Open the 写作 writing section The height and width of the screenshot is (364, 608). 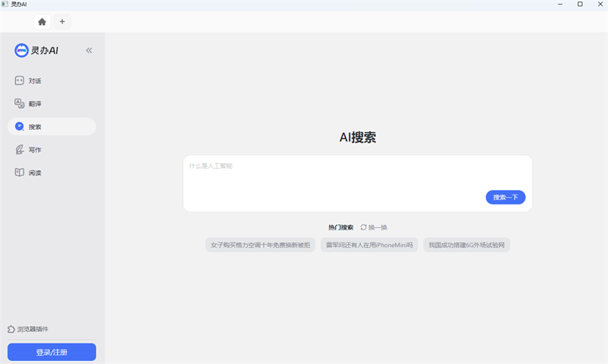tap(52, 150)
